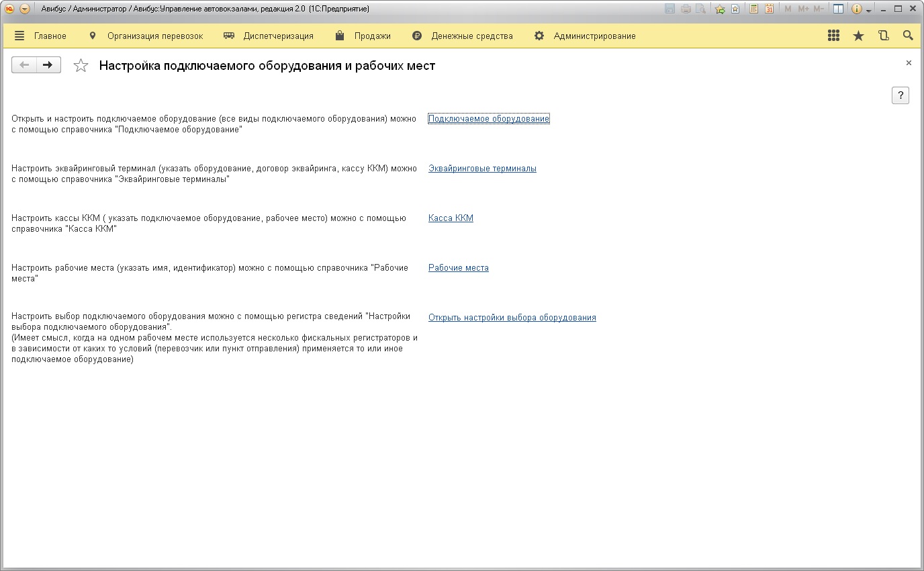Viewport: 924px width, 571px height.
Task: Click the get link star-arrow icon
Action: pos(720,9)
